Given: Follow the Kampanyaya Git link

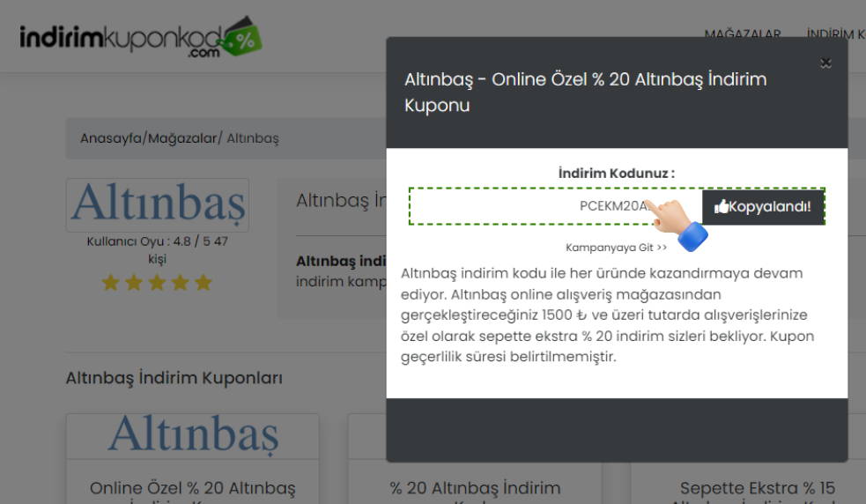Looking at the screenshot, I should (x=617, y=248).
